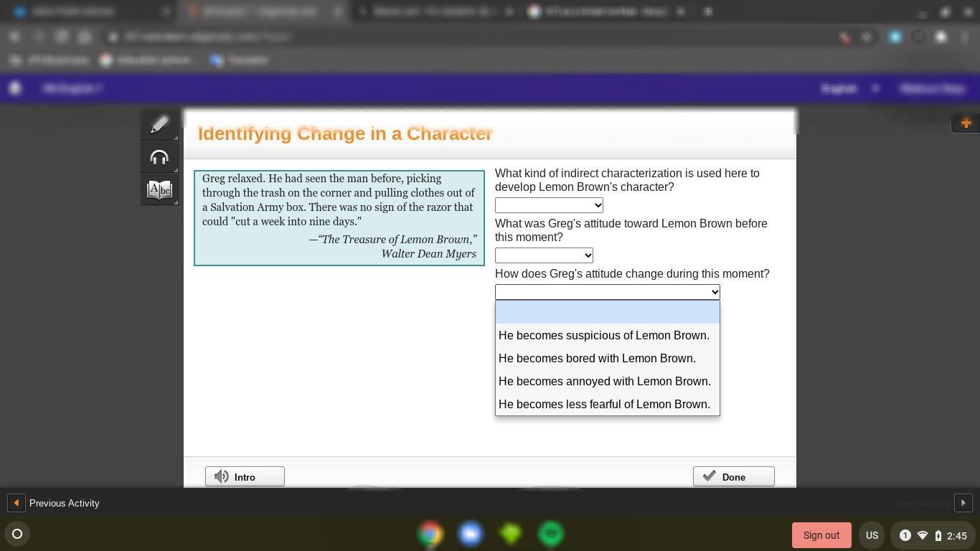Viewport: 980px width, 551px height.
Task: Open the green diamond shelf app
Action: coord(511,534)
